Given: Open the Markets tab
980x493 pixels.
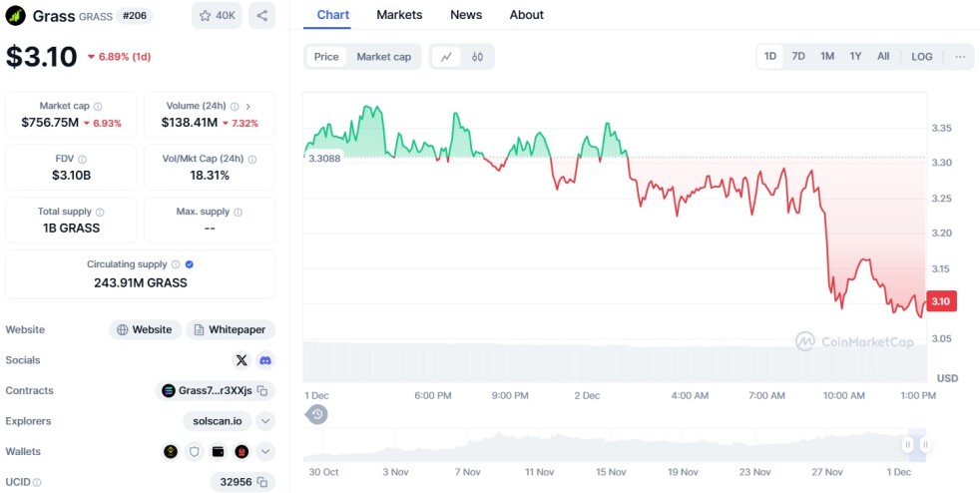Looking at the screenshot, I should (x=399, y=15).
